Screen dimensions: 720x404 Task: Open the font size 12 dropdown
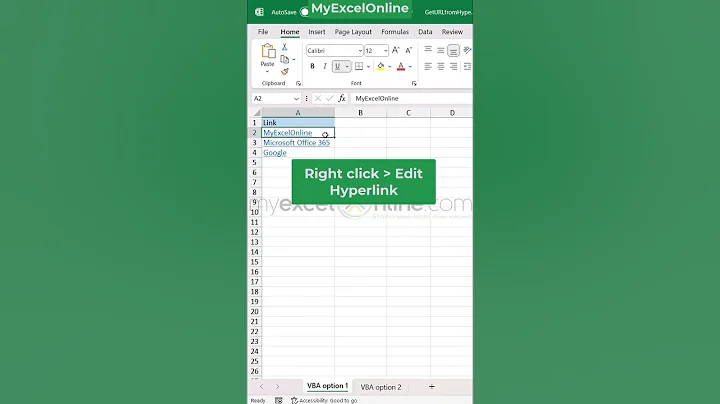click(x=386, y=50)
